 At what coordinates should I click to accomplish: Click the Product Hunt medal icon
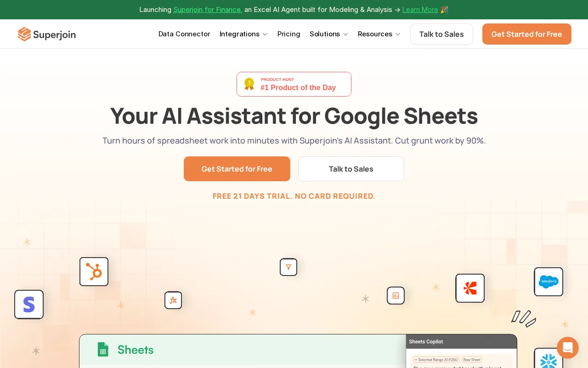249,84
